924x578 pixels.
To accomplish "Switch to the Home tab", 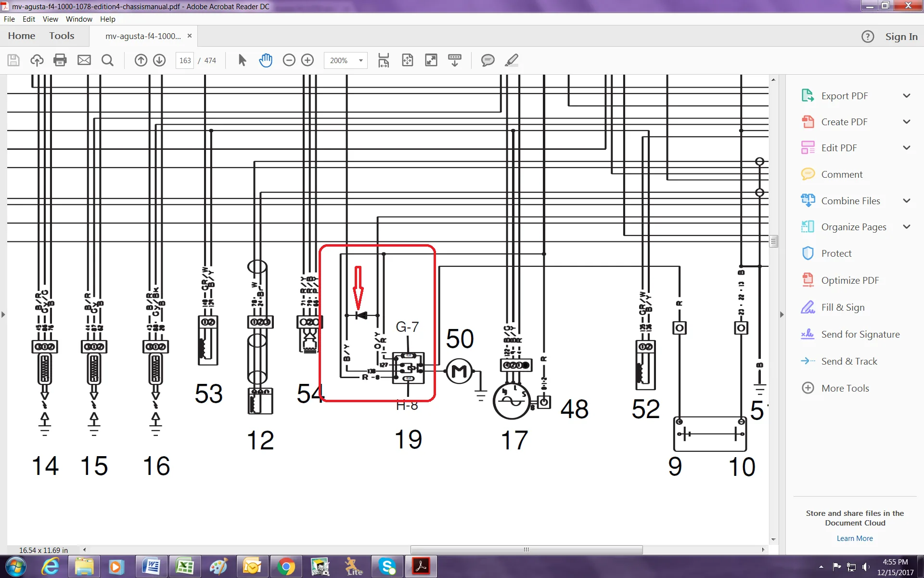I will pyautogui.click(x=22, y=36).
